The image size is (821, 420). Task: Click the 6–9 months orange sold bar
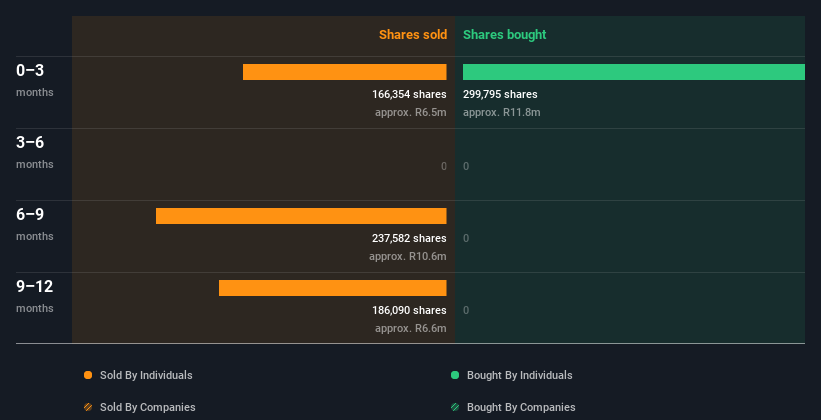coord(301,216)
